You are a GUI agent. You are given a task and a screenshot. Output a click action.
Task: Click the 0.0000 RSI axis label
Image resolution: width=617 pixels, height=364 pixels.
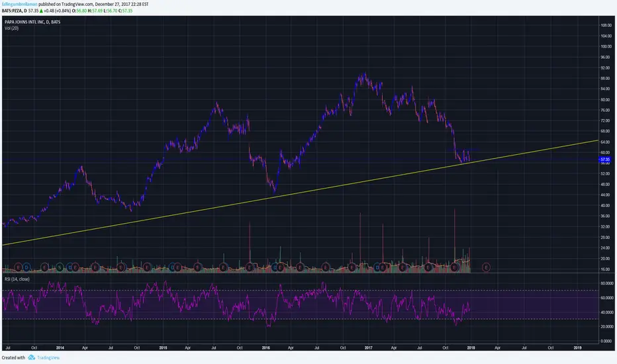(607, 341)
